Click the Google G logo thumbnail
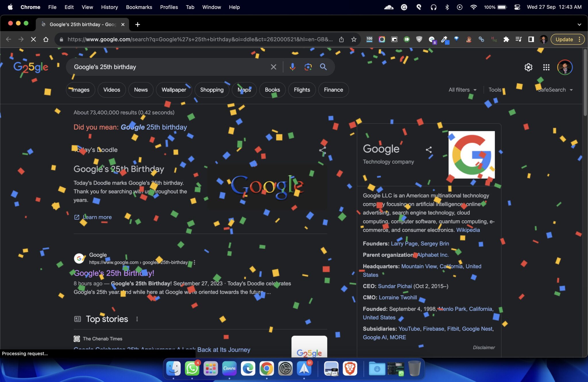The image size is (588, 382). (x=472, y=155)
